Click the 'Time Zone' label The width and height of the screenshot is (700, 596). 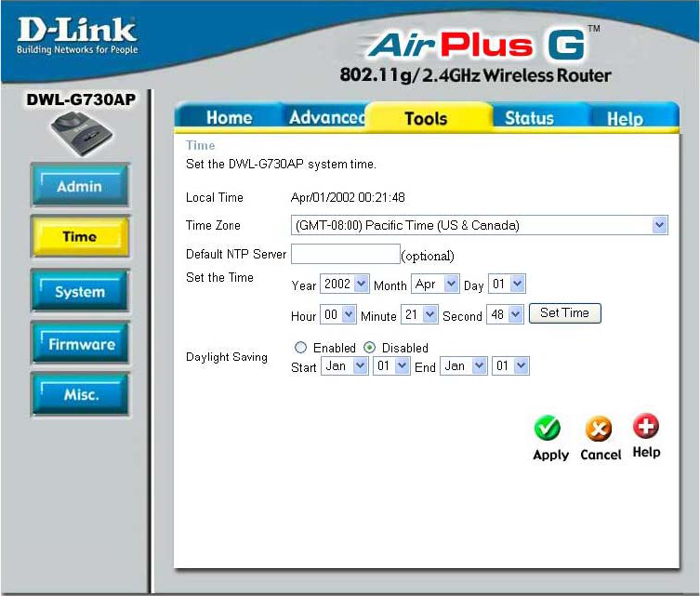click(213, 225)
